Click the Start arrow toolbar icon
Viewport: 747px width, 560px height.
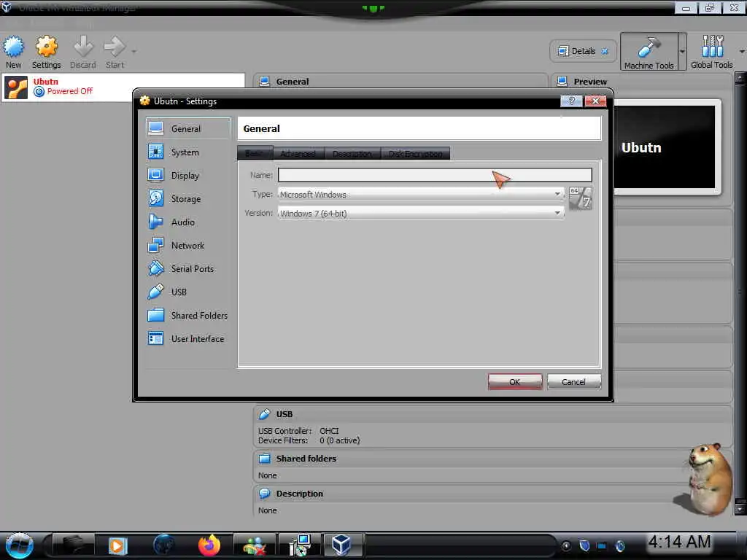click(x=115, y=52)
